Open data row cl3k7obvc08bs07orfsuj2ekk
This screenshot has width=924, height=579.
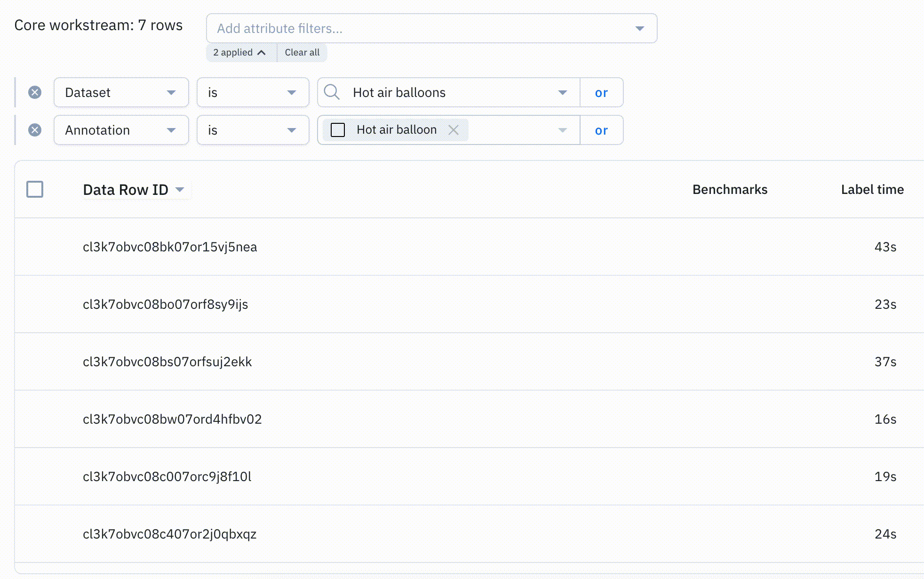[167, 362]
